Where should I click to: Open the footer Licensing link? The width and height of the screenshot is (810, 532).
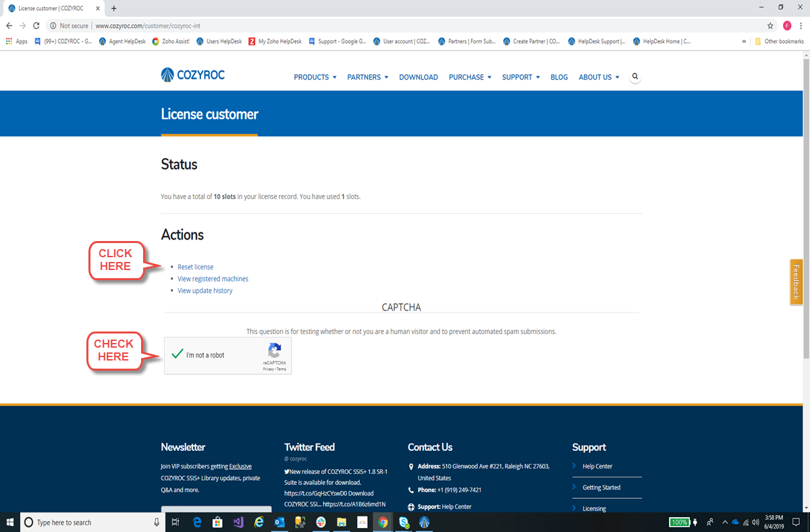point(594,508)
